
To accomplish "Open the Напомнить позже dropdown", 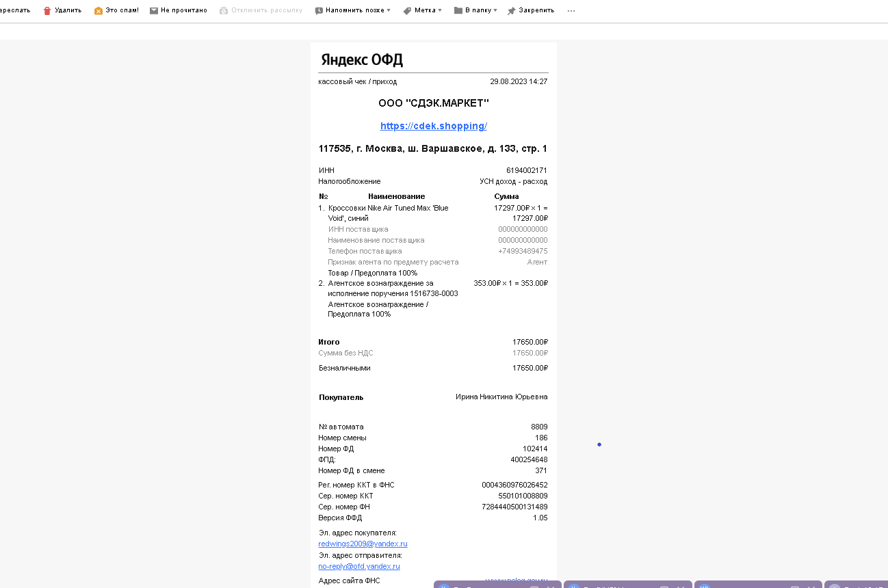I will (x=353, y=10).
